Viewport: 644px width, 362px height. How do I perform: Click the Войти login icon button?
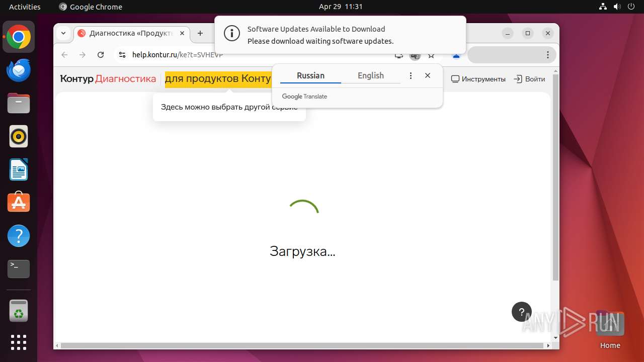(x=529, y=79)
